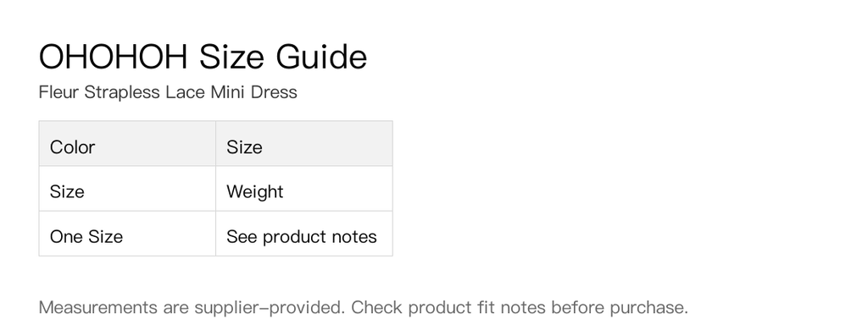This screenshot has width=868, height=331.
Task: Select the word Fleur in the subtitle
Action: point(58,91)
